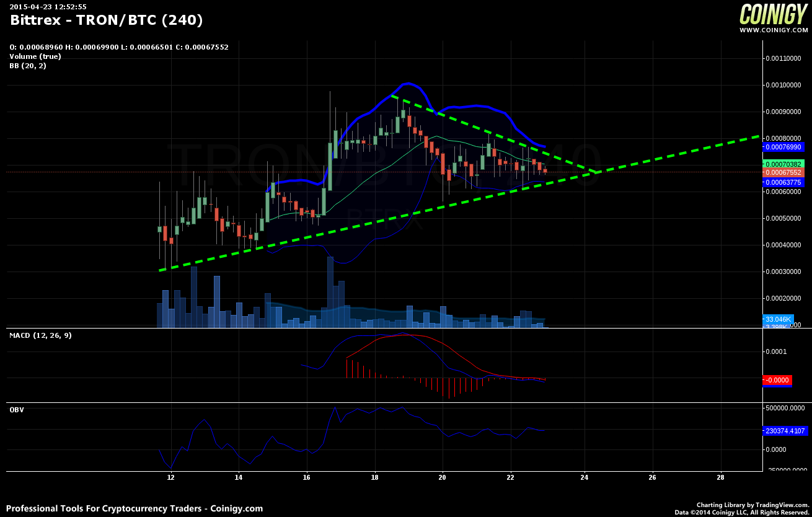Click the date 14 on time axis

tap(239, 478)
